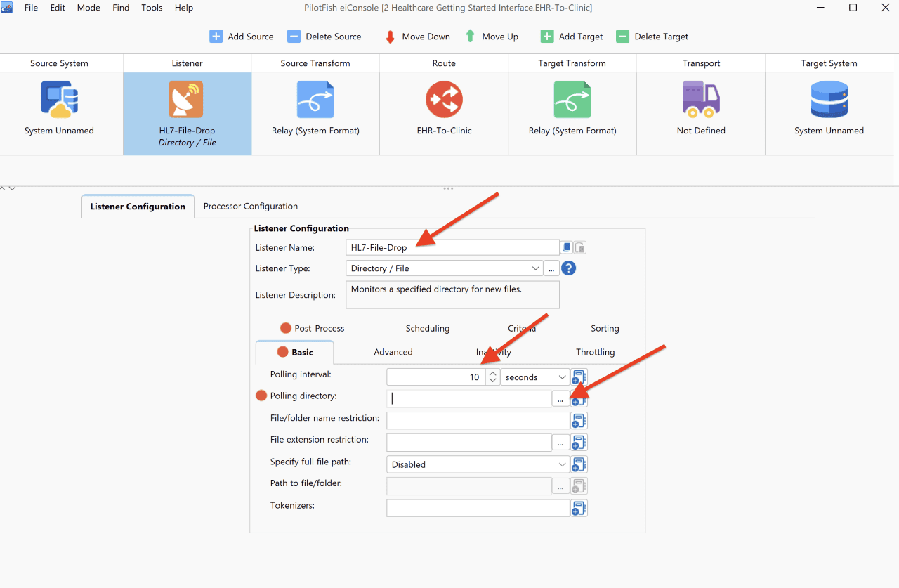Click Delete Target button
This screenshot has width=899, height=588.
pos(652,37)
